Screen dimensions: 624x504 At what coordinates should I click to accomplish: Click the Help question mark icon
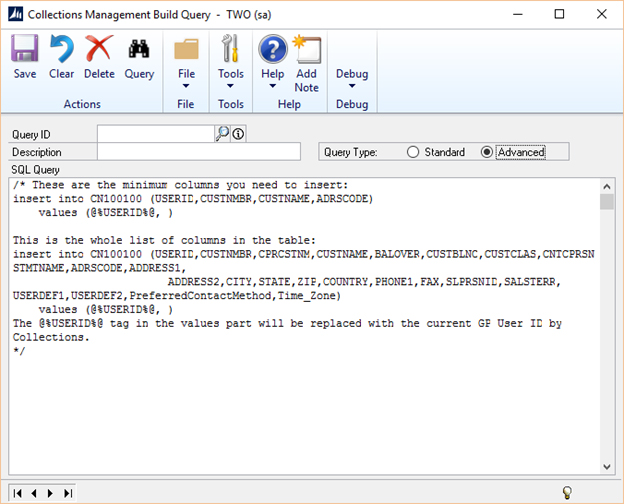coord(273,49)
